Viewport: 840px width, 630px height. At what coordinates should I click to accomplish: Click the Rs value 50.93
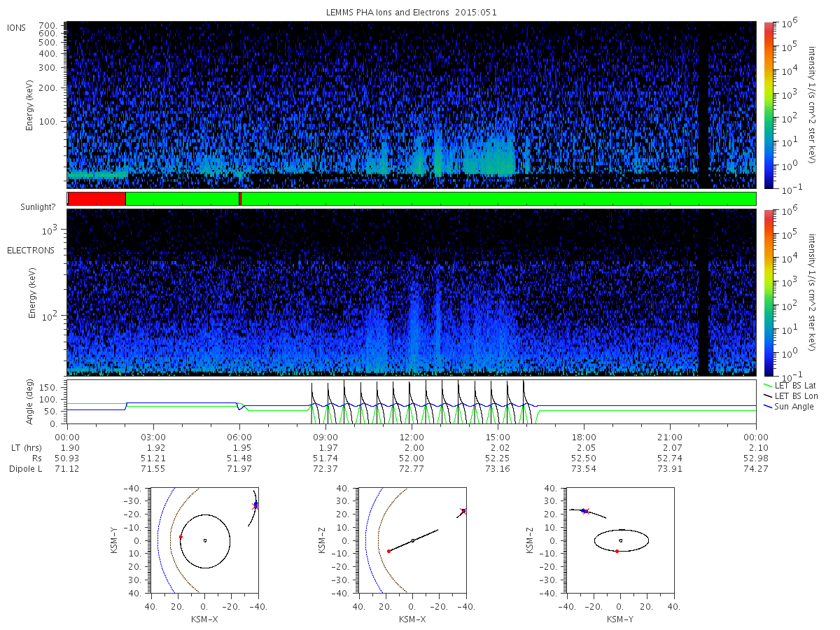pyautogui.click(x=67, y=458)
